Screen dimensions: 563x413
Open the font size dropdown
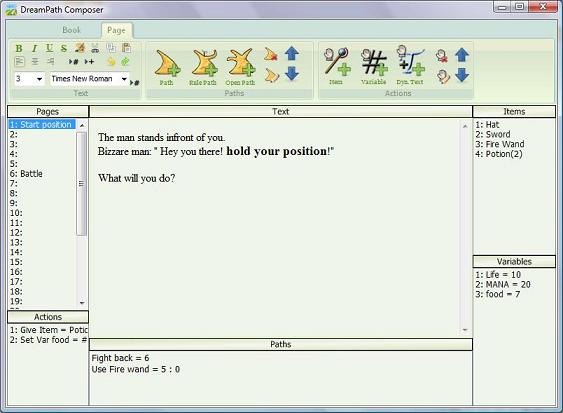[x=39, y=79]
